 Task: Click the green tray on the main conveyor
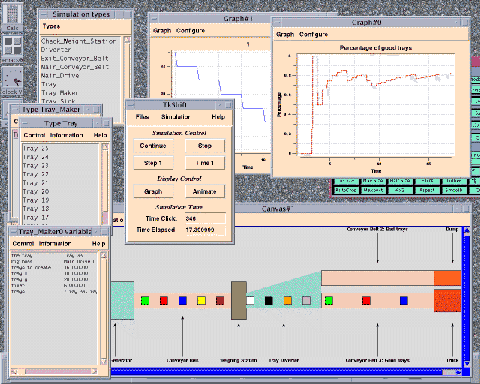pos(145,301)
